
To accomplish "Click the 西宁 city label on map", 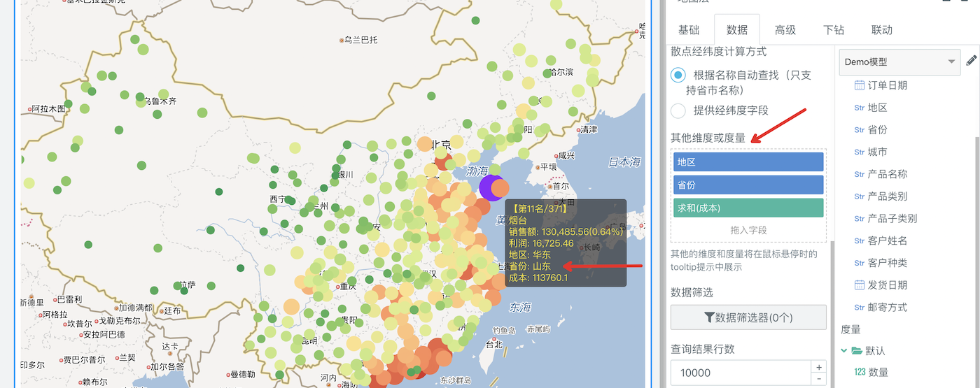I will [279, 199].
